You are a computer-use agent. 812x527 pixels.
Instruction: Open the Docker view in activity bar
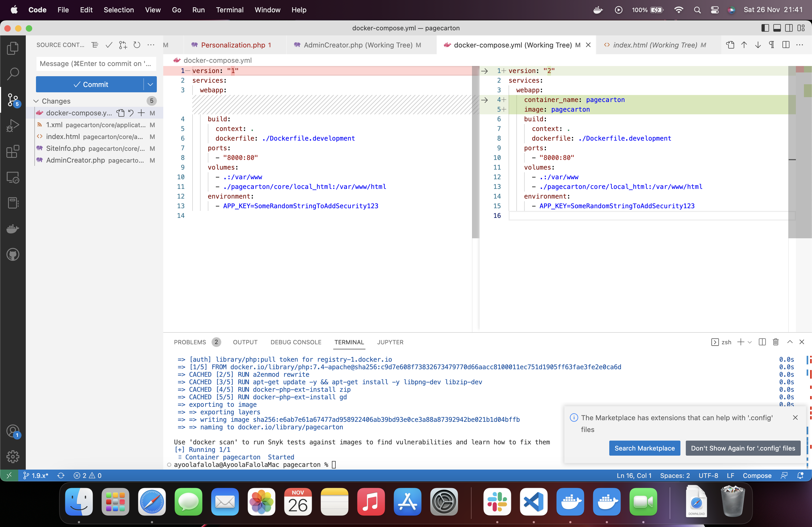(13, 229)
